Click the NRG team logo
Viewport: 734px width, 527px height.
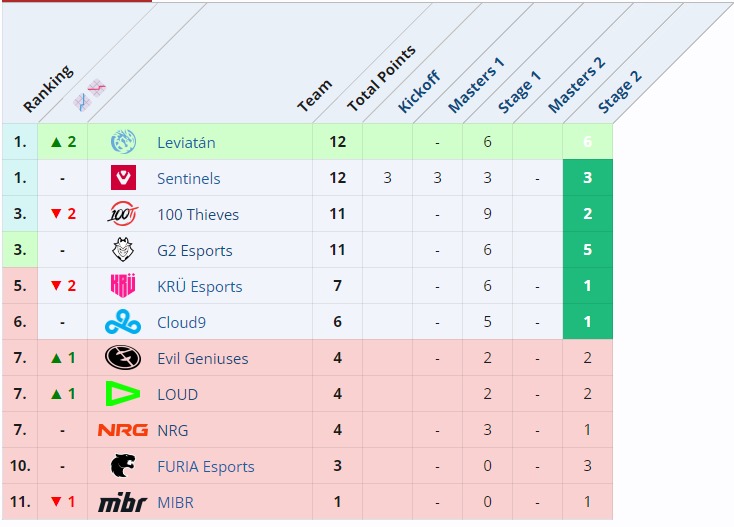click(123, 430)
